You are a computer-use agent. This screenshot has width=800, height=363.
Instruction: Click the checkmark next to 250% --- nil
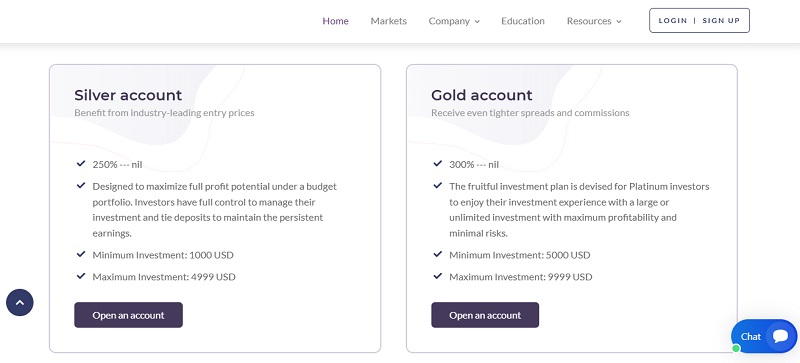coord(81,164)
